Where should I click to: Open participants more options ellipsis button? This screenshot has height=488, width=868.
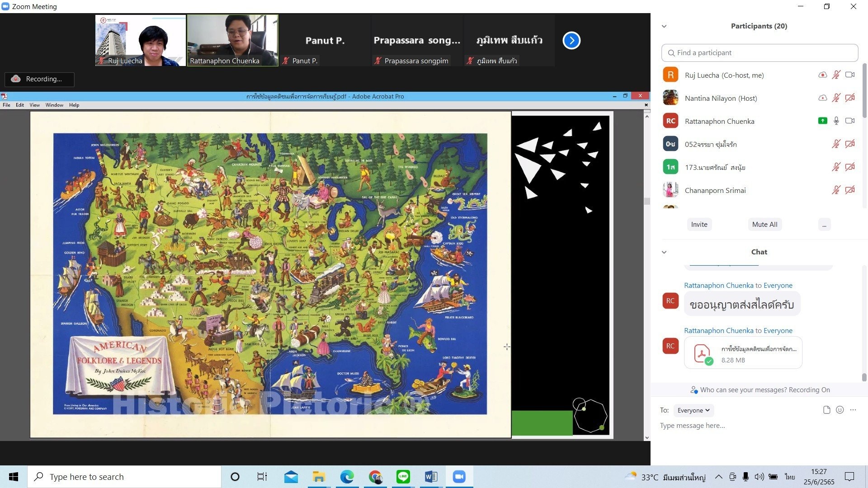824,225
